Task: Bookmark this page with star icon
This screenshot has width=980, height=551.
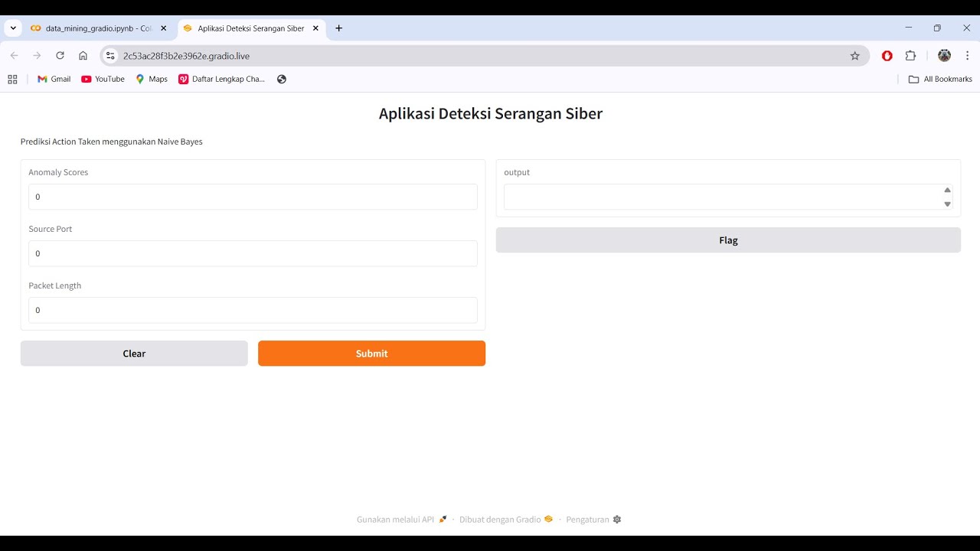Action: (855, 56)
